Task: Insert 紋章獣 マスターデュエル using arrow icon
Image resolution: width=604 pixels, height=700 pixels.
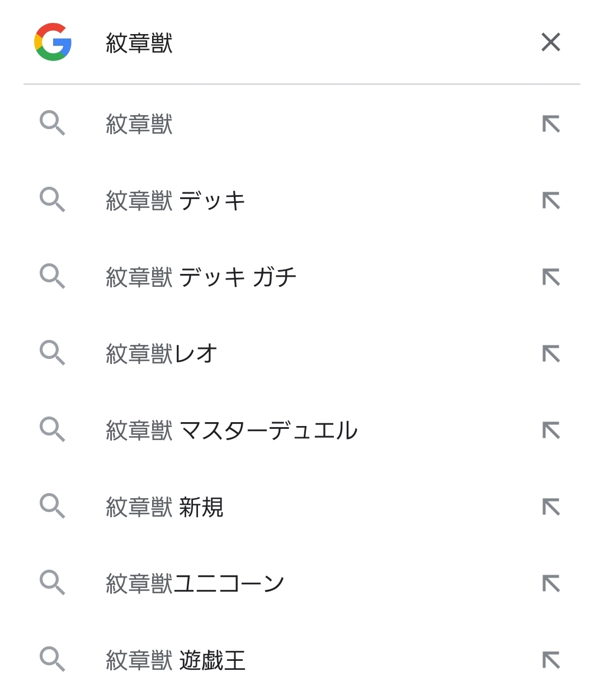Action: 551,431
